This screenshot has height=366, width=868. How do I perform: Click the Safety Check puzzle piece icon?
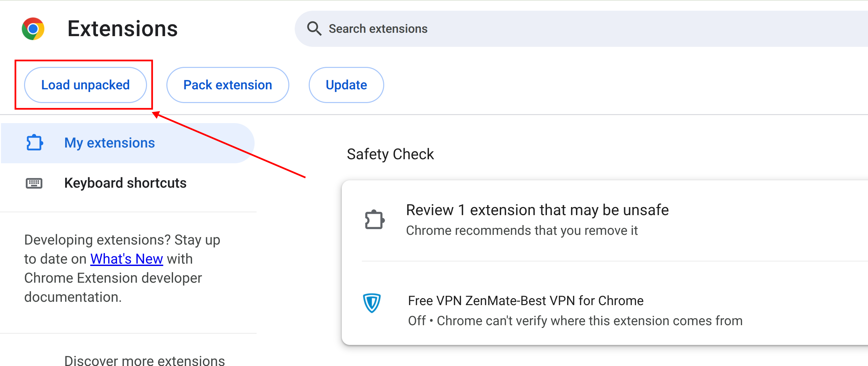[375, 219]
